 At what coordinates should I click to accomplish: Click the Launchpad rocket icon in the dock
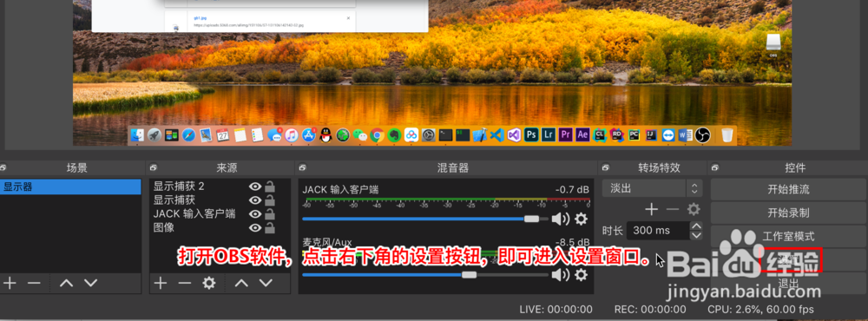coord(155,134)
